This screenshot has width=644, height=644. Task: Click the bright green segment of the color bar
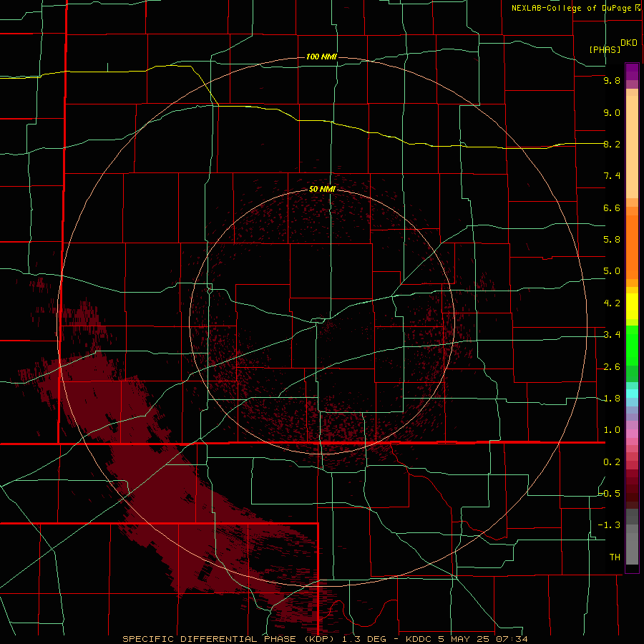pyautogui.click(x=632, y=345)
